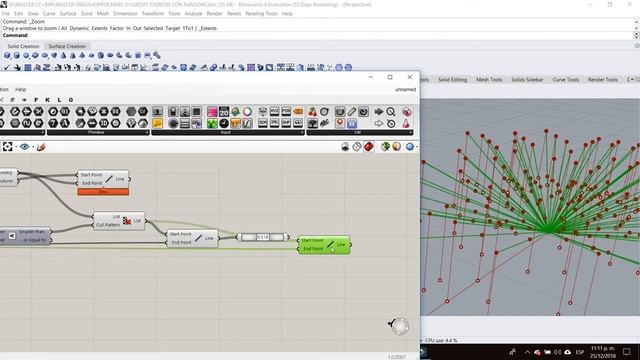Select the green Line component
Viewport: 640px width, 360px height.
tap(324, 244)
